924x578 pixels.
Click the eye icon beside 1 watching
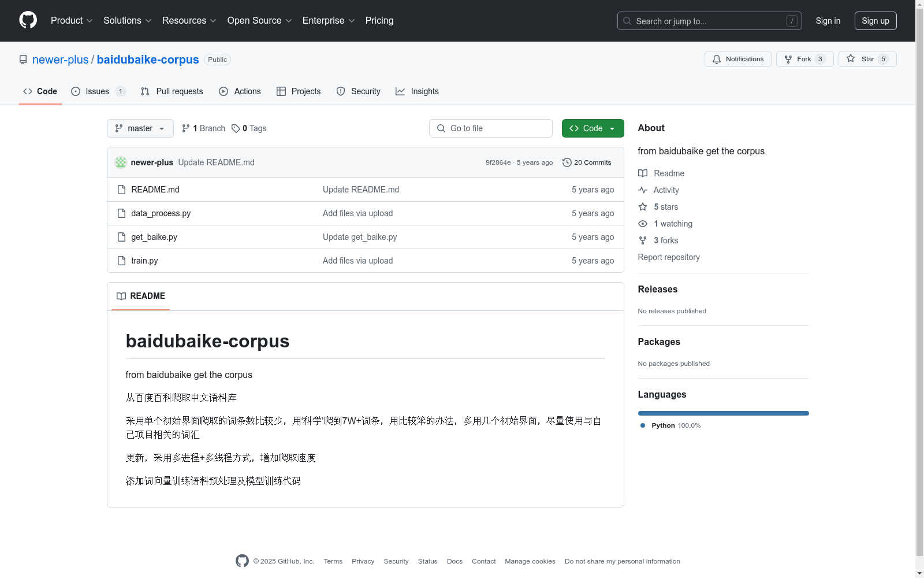(x=643, y=224)
